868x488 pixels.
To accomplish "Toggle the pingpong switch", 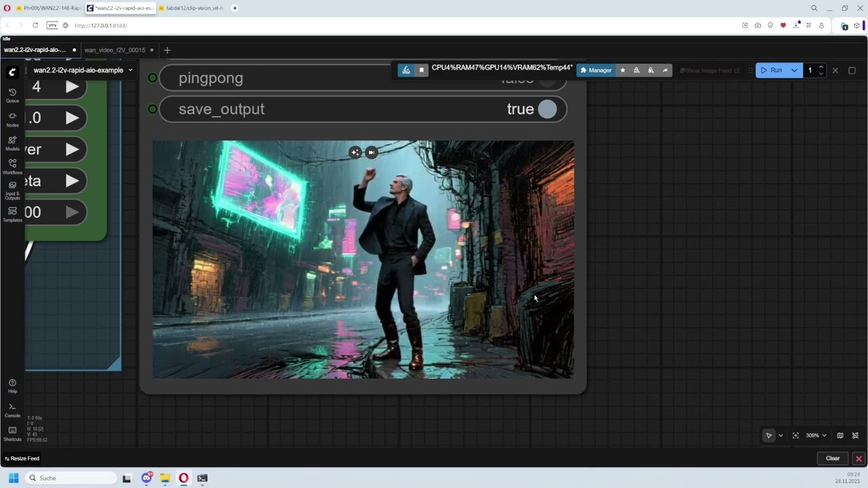I will click(x=547, y=79).
